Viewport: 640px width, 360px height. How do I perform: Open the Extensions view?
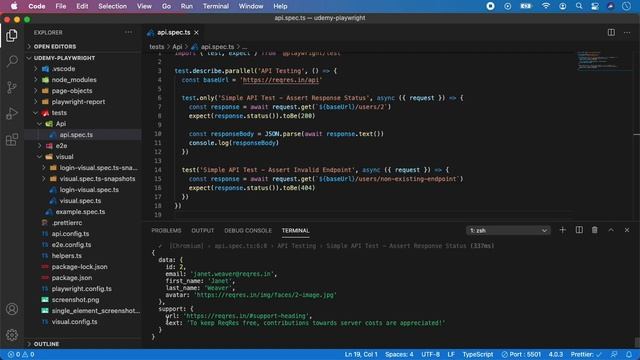(12, 140)
